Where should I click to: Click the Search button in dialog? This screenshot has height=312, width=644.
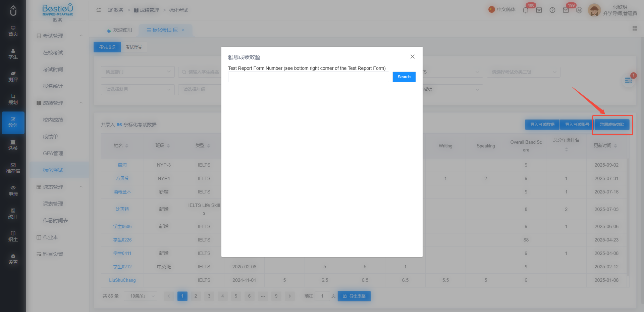(404, 77)
